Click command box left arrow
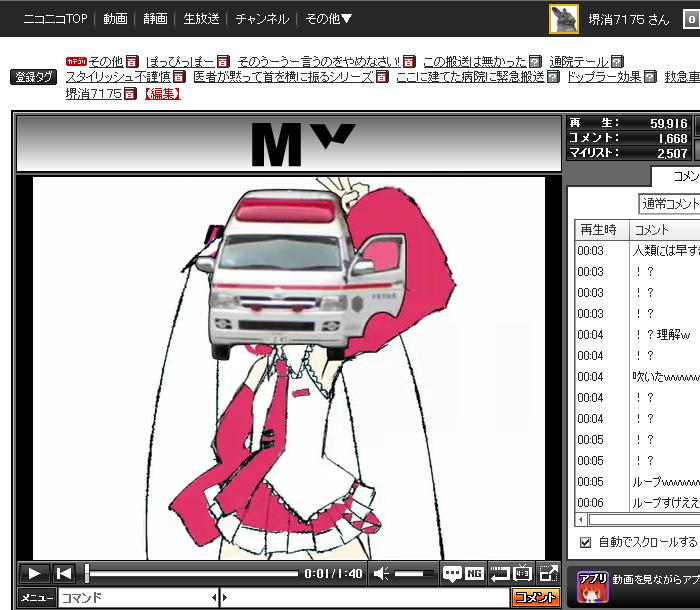This screenshot has width=700, height=610. (x=214, y=597)
